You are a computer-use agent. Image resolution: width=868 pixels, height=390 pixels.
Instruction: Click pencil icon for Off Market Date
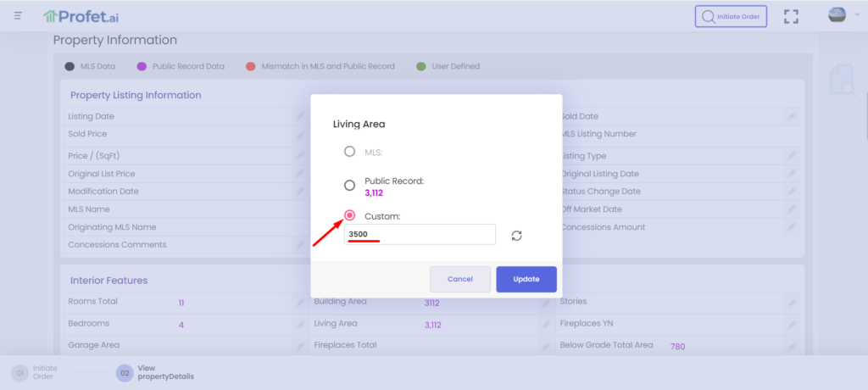click(790, 209)
